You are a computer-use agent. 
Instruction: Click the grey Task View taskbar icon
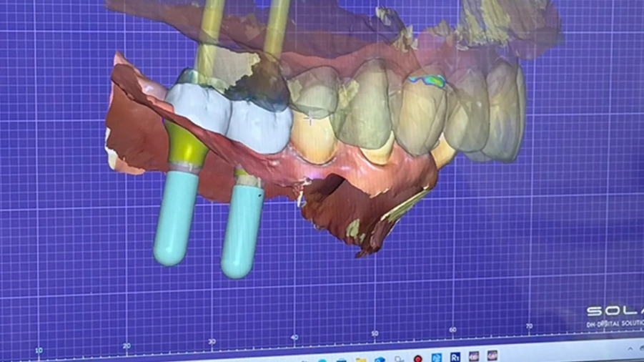(399, 359)
